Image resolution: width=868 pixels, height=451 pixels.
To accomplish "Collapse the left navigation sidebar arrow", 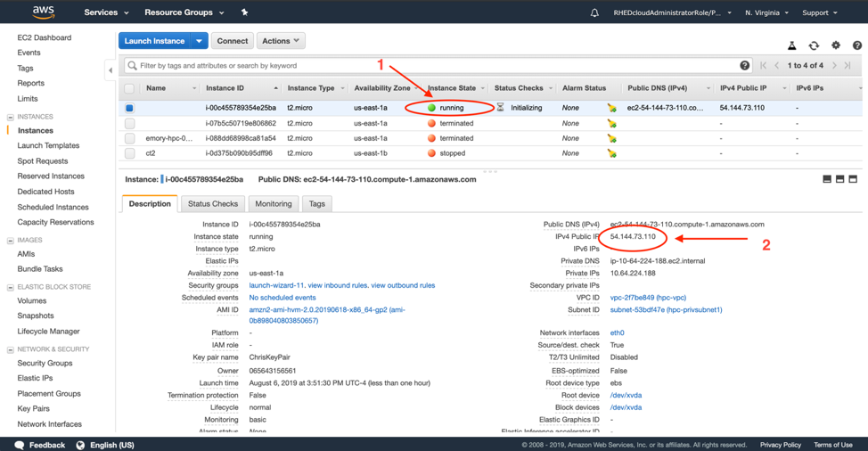I will (111, 70).
